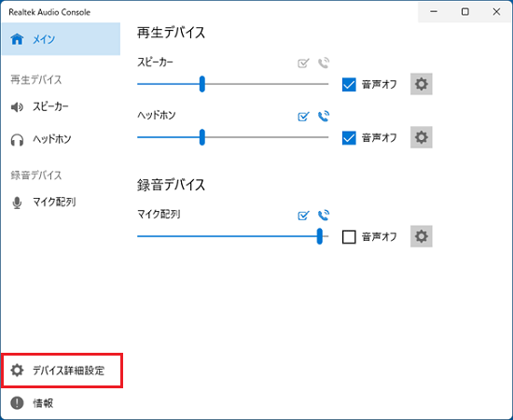The image size is (513, 420).
Task: Click the home icon beside メイン
Action: coord(17,39)
